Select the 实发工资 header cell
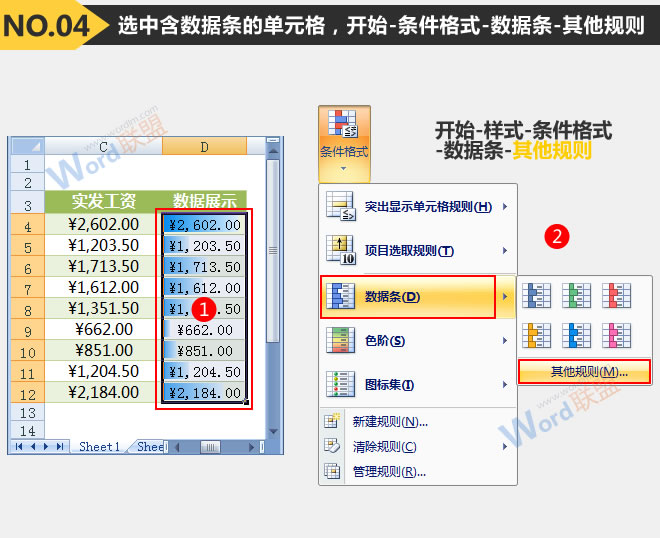The height and width of the screenshot is (538, 660). (103, 202)
